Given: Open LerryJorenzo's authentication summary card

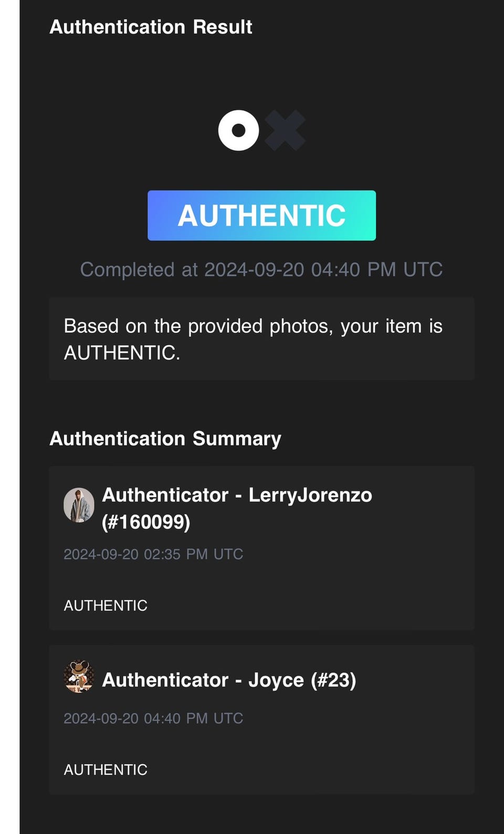Looking at the screenshot, I should [261, 548].
